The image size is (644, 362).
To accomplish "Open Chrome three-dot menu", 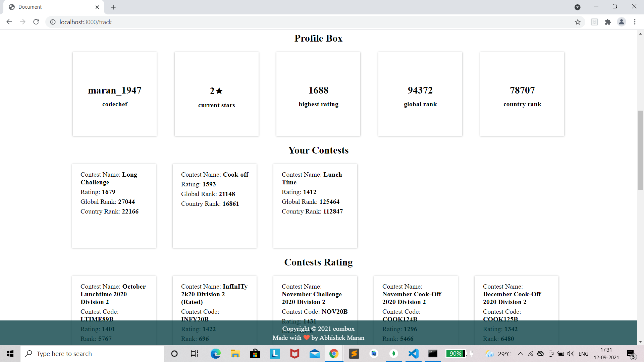I will [635, 22].
